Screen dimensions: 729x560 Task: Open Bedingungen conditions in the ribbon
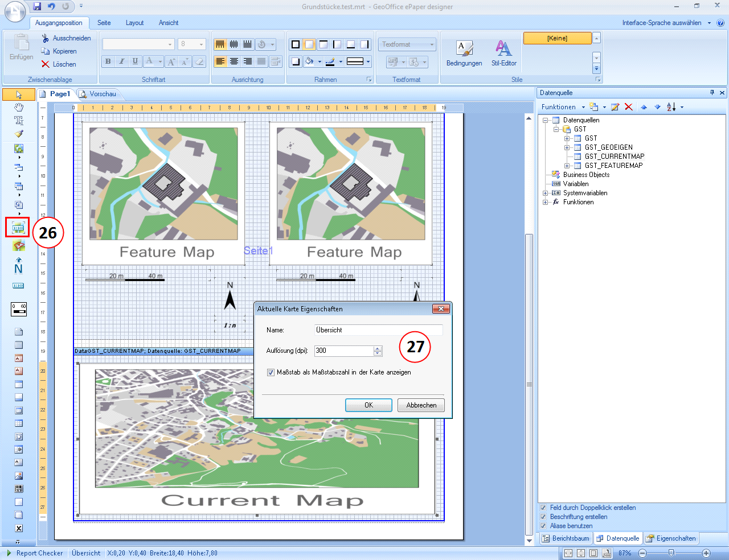pos(464,54)
